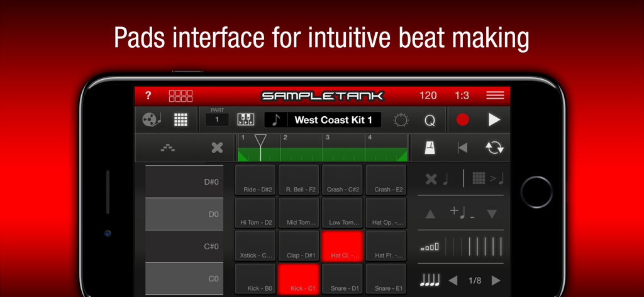Image resolution: width=644 pixels, height=297 pixels.
Task: Select the C0 key row
Action: (x=184, y=279)
